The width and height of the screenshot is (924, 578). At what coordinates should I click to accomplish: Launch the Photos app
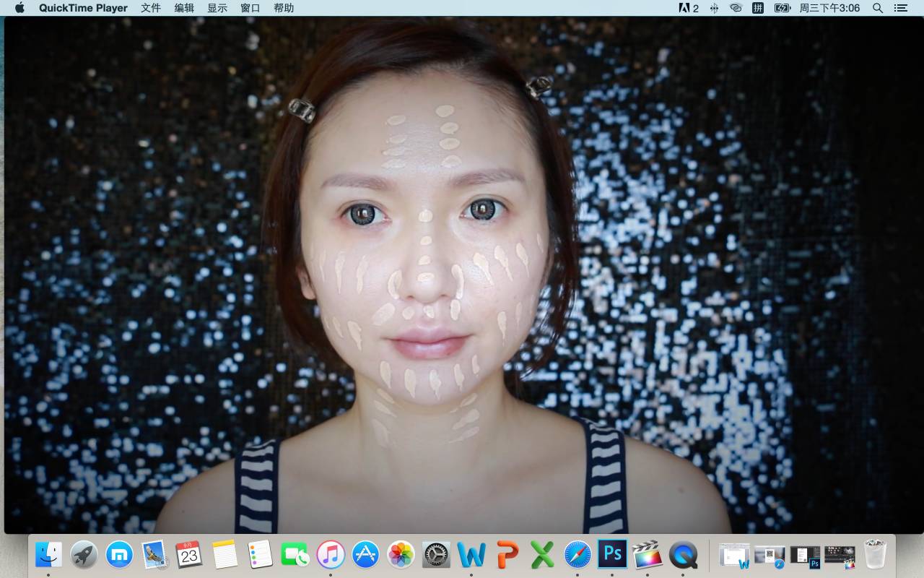(401, 555)
